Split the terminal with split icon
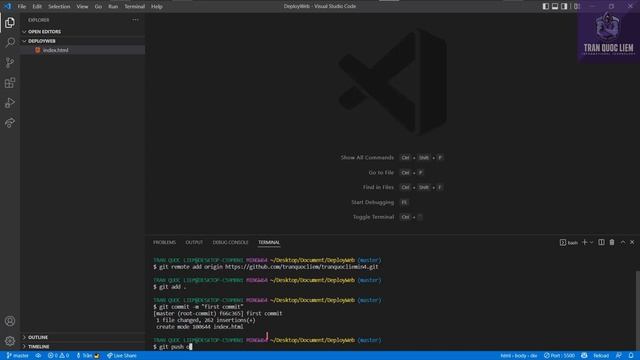This screenshot has width=640, height=360. point(601,242)
